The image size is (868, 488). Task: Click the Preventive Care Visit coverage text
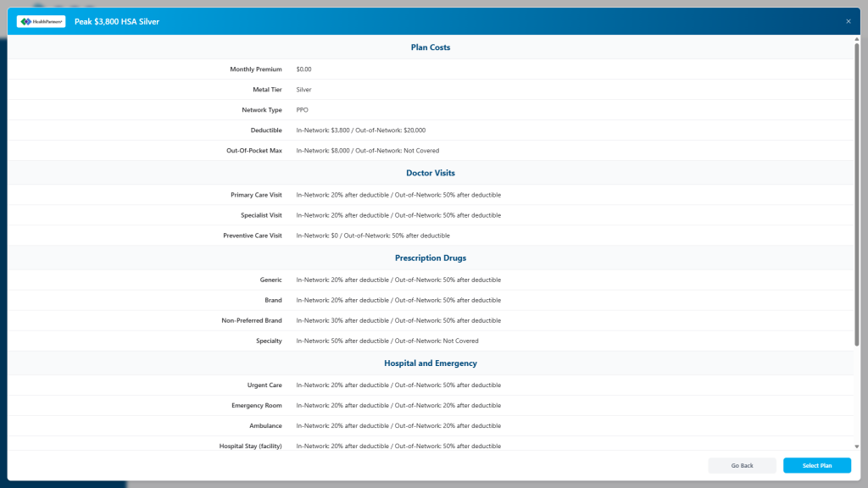373,236
